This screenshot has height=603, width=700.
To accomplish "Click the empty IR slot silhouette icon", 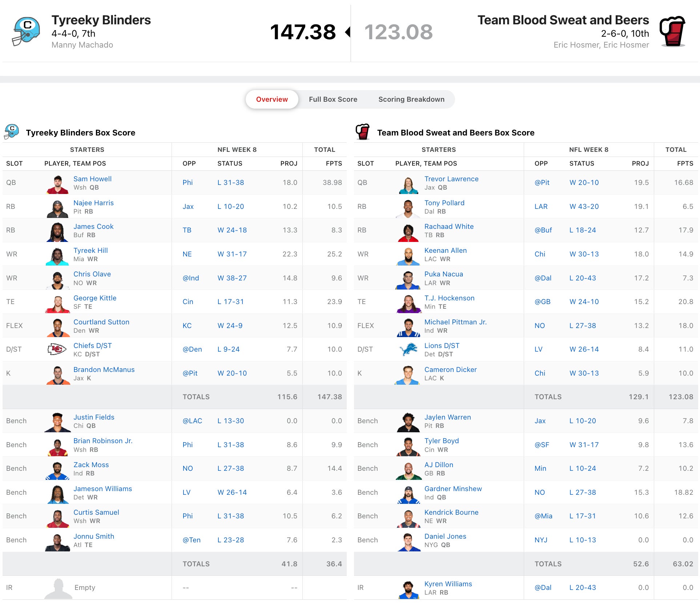I will click(x=58, y=588).
